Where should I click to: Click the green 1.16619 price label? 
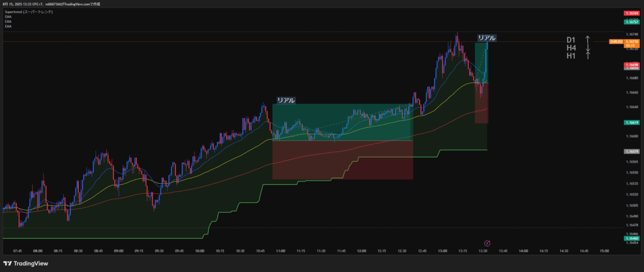(x=631, y=123)
